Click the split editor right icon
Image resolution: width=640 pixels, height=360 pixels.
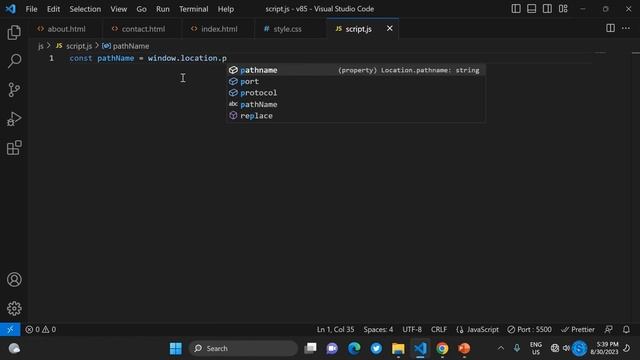(610, 28)
